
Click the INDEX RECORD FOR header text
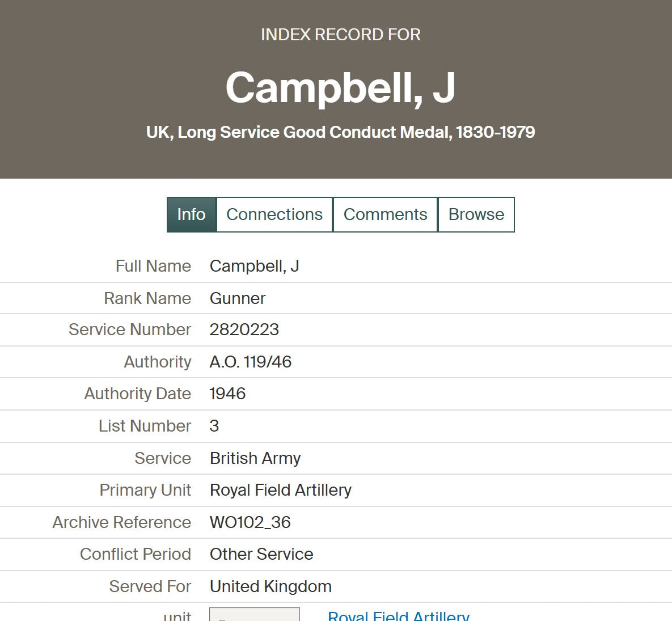click(x=340, y=35)
